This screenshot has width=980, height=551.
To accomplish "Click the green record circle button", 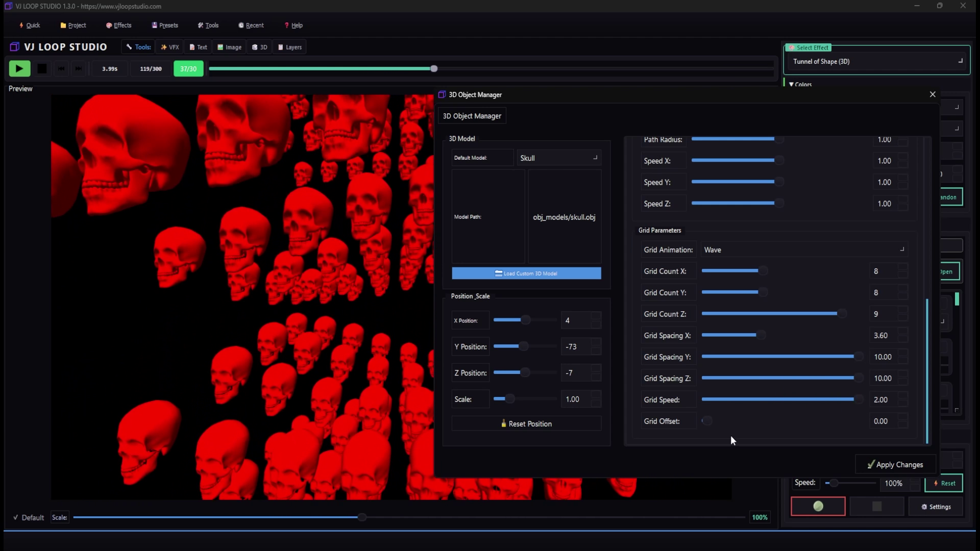I will click(x=818, y=506).
